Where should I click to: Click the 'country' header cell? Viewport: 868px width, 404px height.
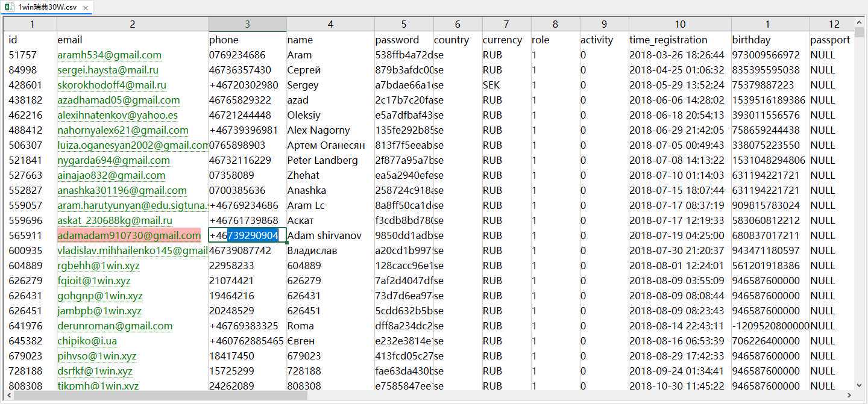458,40
